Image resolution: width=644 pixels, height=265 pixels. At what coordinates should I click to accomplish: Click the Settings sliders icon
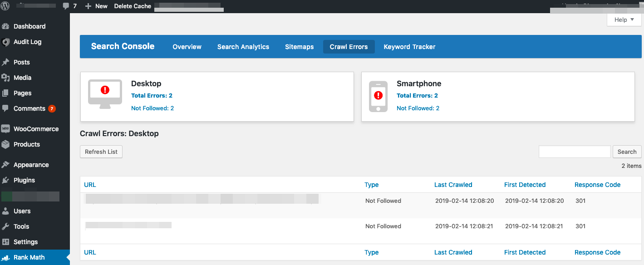(x=6, y=242)
